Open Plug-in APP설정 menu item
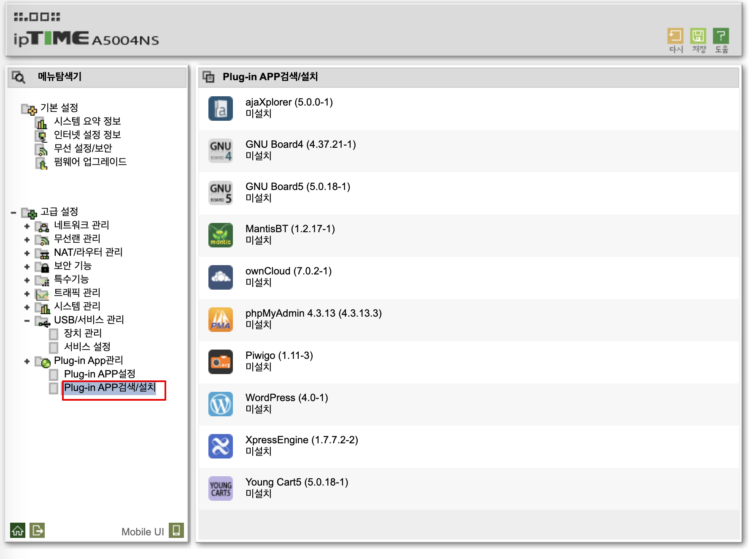 tap(100, 374)
